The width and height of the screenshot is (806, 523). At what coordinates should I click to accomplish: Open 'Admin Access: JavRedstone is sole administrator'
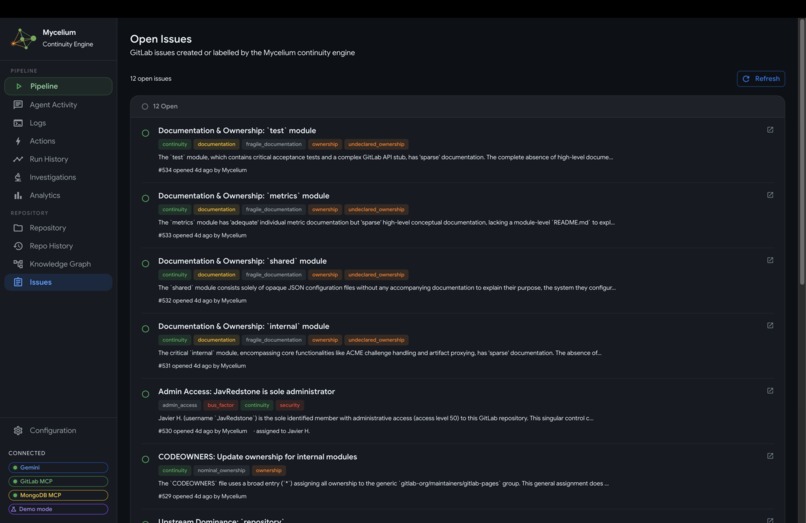pos(246,391)
